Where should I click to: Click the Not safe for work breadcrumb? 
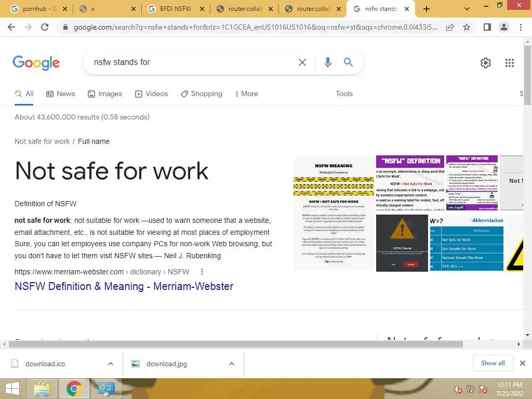tap(42, 141)
